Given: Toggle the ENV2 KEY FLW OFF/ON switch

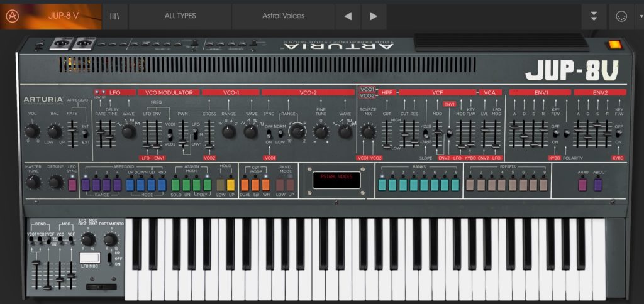Looking at the screenshot, I should tap(619, 133).
